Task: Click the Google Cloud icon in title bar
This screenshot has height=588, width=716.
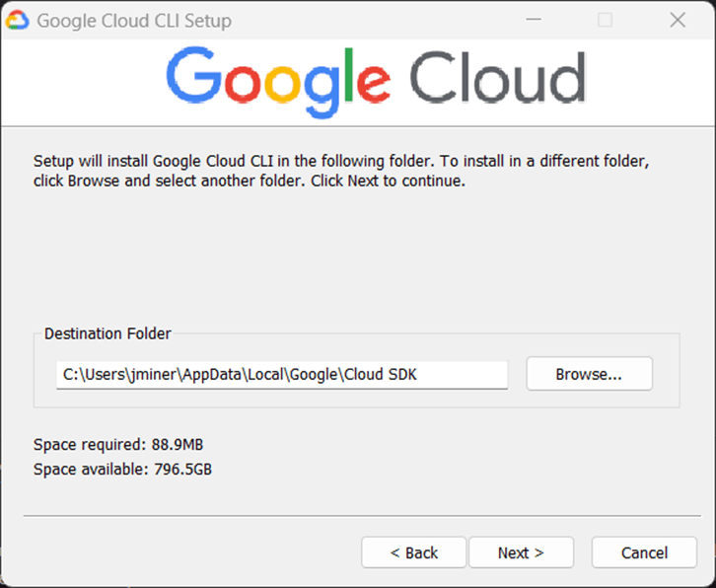Action: (x=18, y=20)
